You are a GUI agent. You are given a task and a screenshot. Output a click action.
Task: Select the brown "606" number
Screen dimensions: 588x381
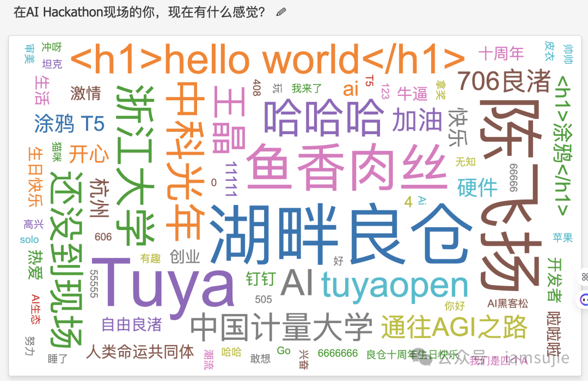pos(103,237)
